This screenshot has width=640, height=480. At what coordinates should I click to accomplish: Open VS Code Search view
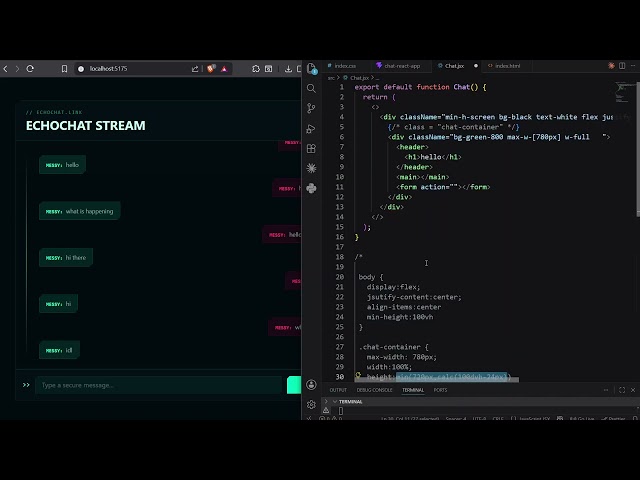coord(311,88)
